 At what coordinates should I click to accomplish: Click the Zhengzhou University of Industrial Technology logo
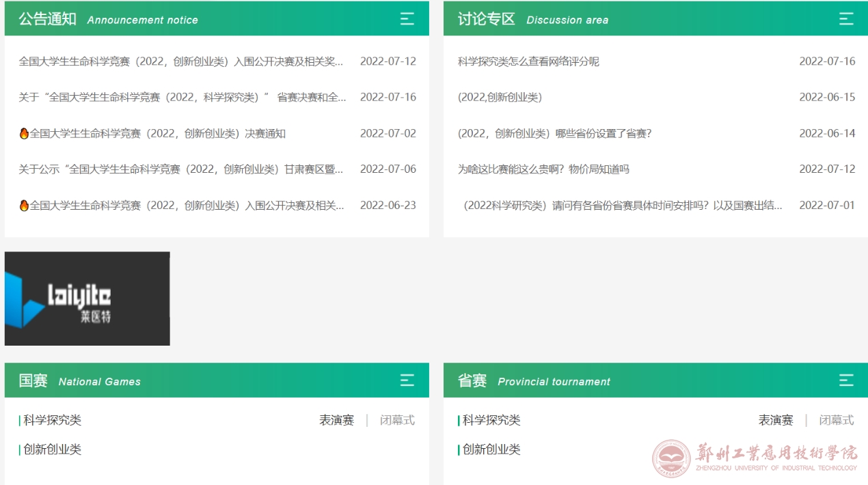pos(755,458)
